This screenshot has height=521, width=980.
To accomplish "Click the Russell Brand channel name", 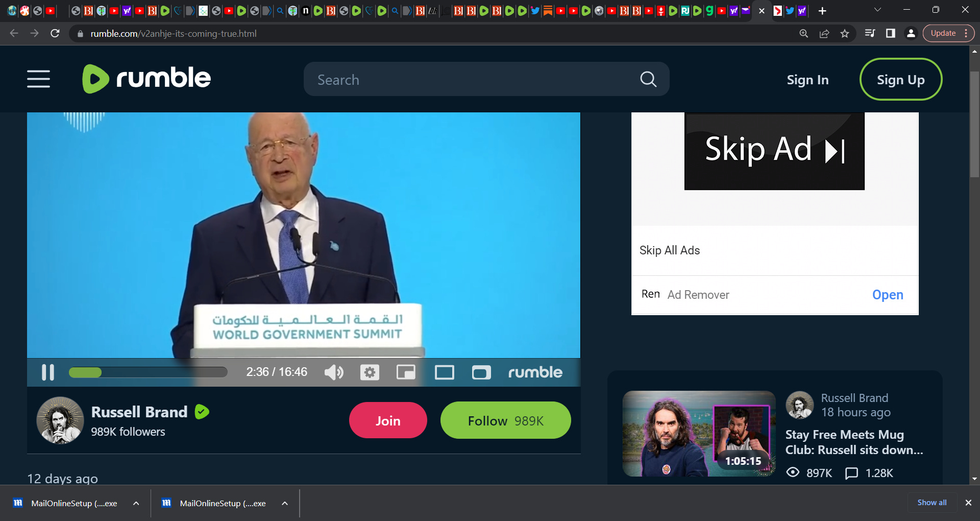I will [x=139, y=412].
